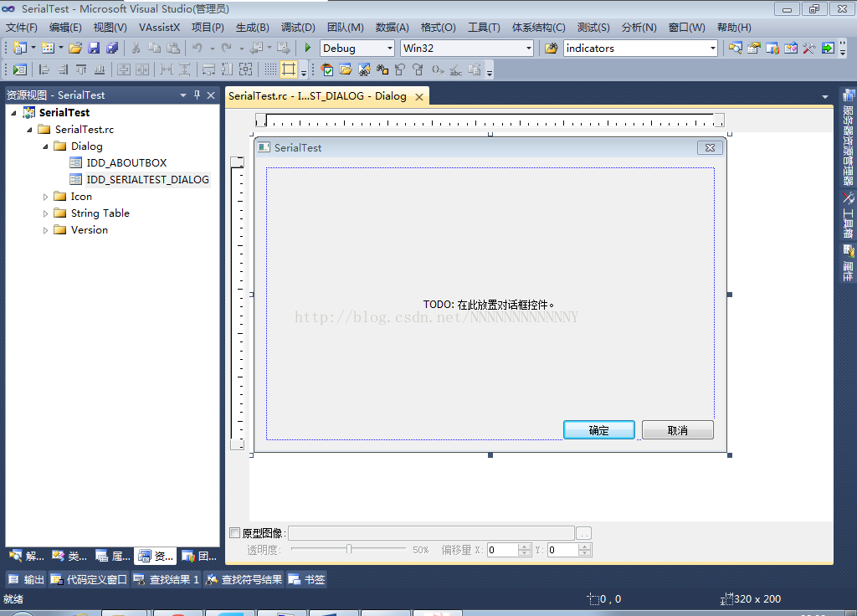Image resolution: width=857 pixels, height=616 pixels.
Task: Switch to the 书签 bottom tab
Action: coord(306,579)
